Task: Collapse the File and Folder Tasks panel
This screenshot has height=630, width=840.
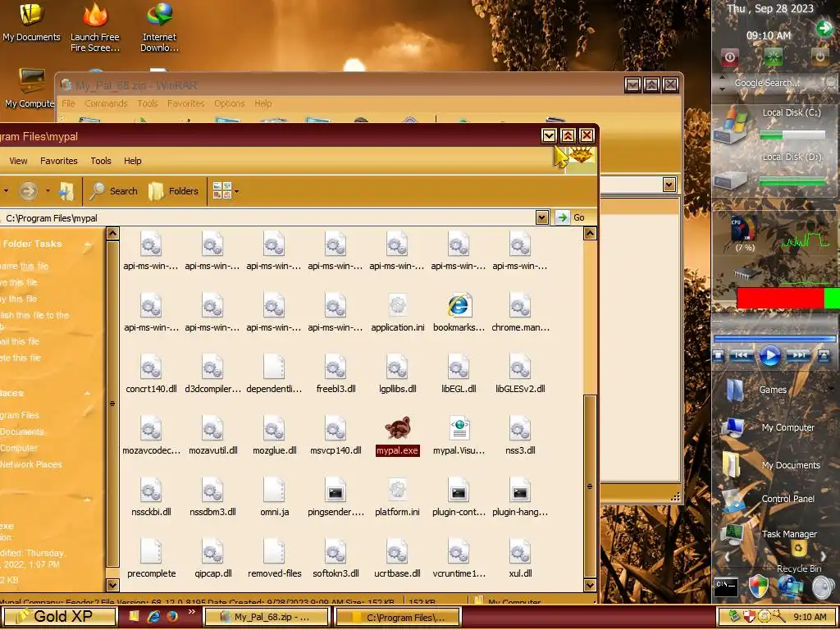Action: tap(87, 244)
